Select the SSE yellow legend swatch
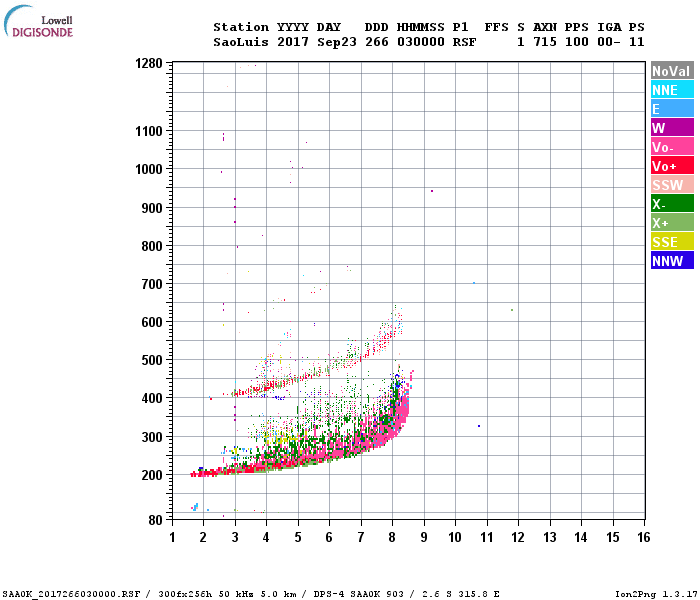The width and height of the screenshot is (700, 600). click(672, 242)
